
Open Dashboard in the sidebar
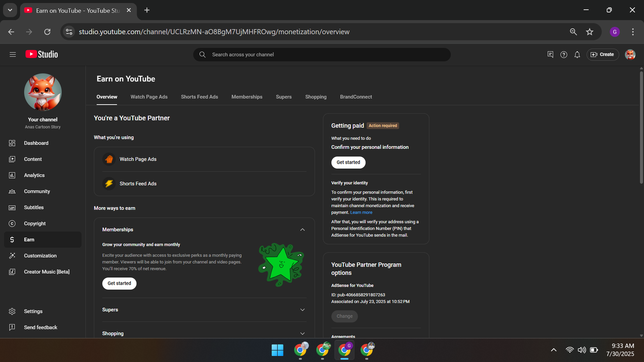point(43,143)
